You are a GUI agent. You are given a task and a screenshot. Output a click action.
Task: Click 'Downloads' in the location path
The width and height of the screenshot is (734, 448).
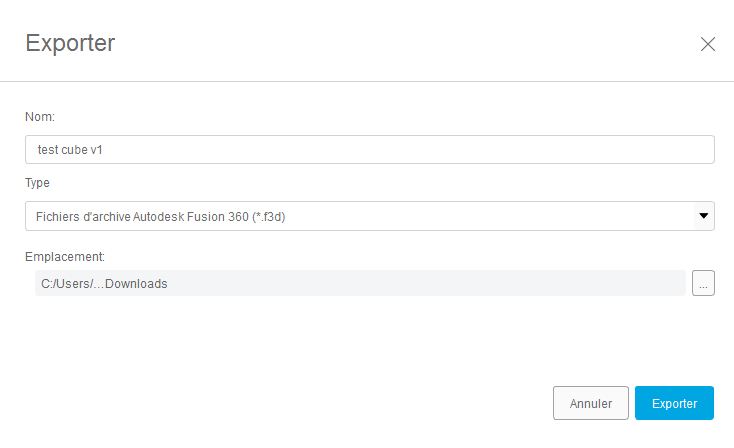(136, 284)
